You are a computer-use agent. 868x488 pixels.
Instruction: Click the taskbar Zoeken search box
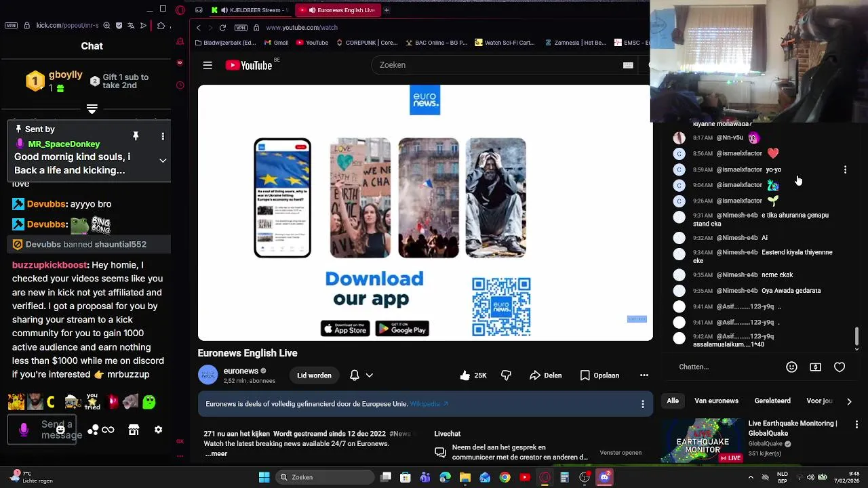(x=326, y=477)
